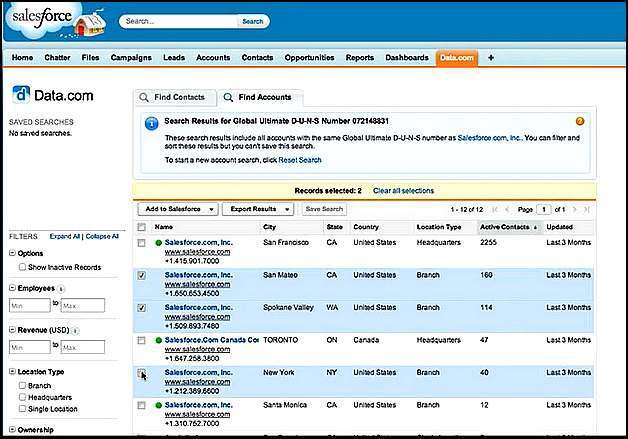Go to previous page arrow

pyautogui.click(x=507, y=209)
